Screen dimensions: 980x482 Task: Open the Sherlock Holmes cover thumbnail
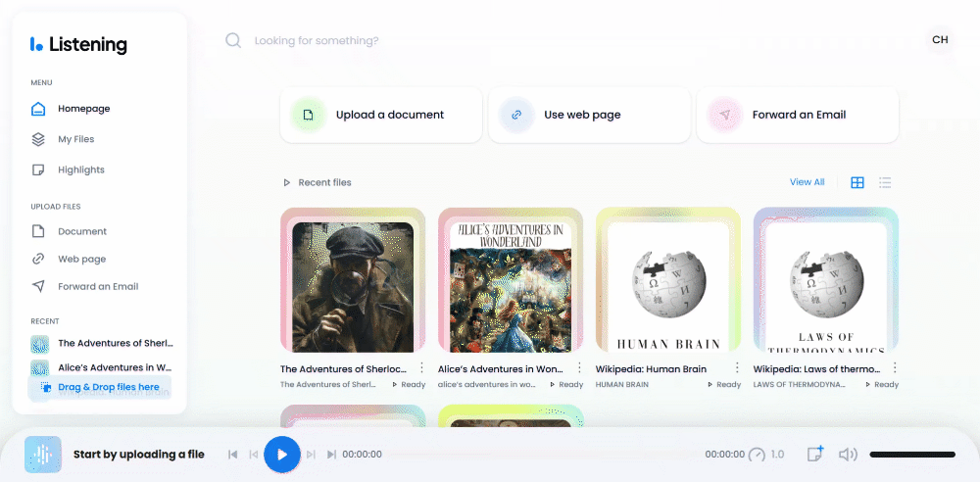click(x=353, y=280)
